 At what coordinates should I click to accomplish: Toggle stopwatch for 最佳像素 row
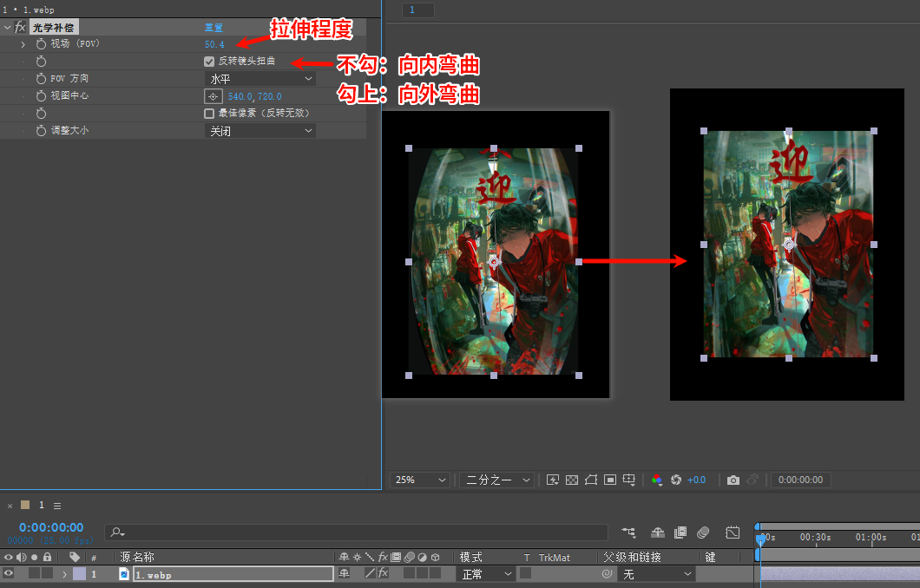[41, 113]
